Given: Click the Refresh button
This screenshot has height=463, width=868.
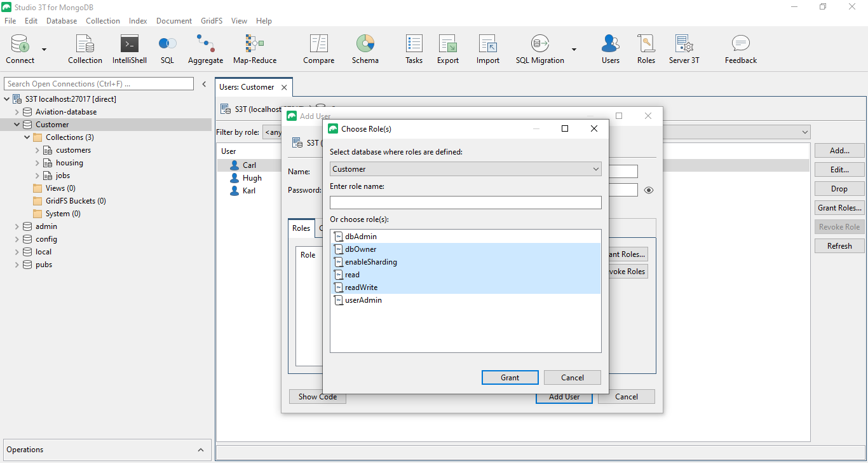Looking at the screenshot, I should tap(839, 246).
